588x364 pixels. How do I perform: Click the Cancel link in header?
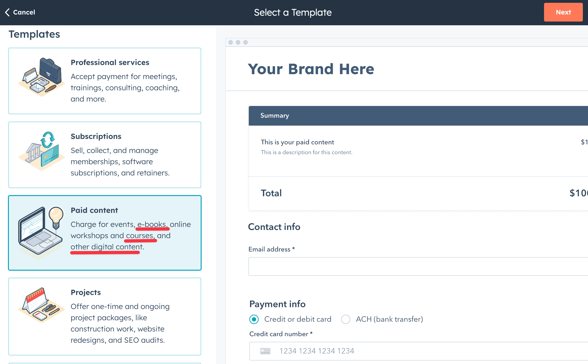pyautogui.click(x=24, y=12)
